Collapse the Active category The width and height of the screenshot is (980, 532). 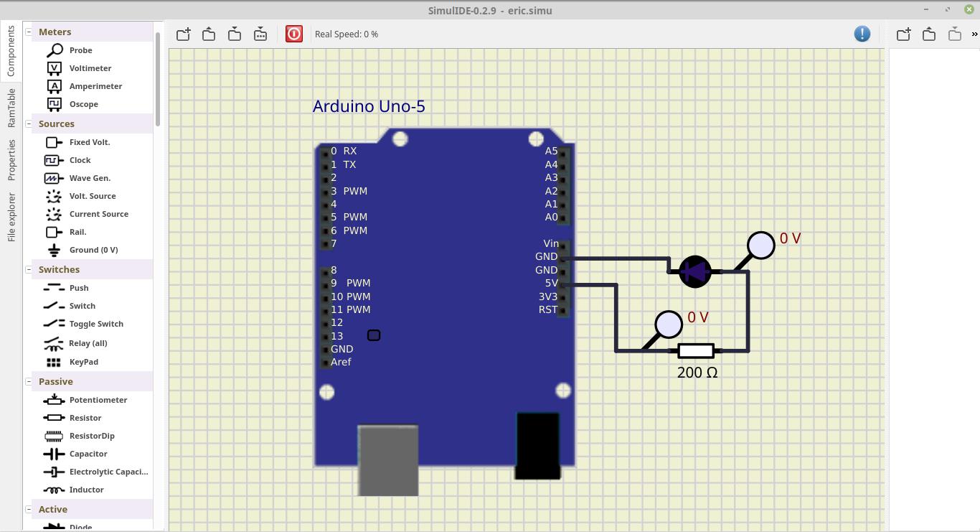pyautogui.click(x=29, y=509)
